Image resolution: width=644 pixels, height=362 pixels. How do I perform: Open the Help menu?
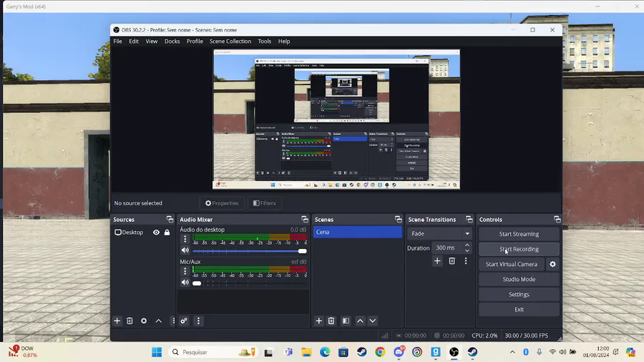[x=284, y=41]
